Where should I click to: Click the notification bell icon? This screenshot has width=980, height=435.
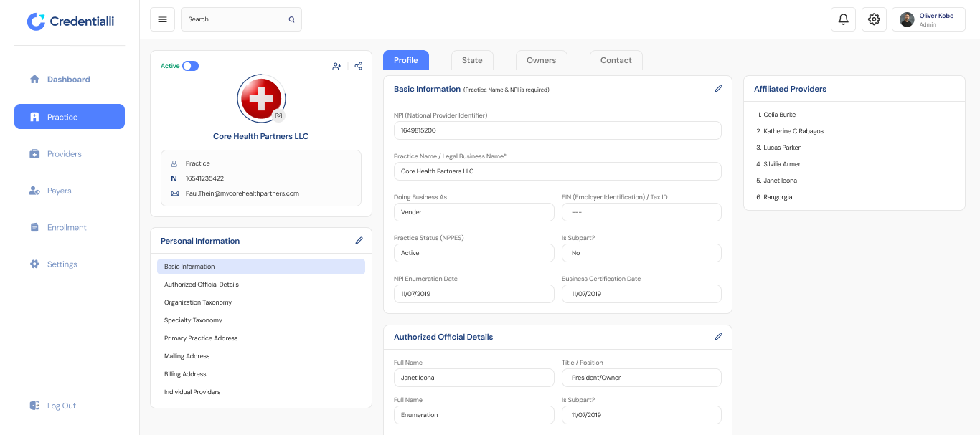click(x=843, y=19)
